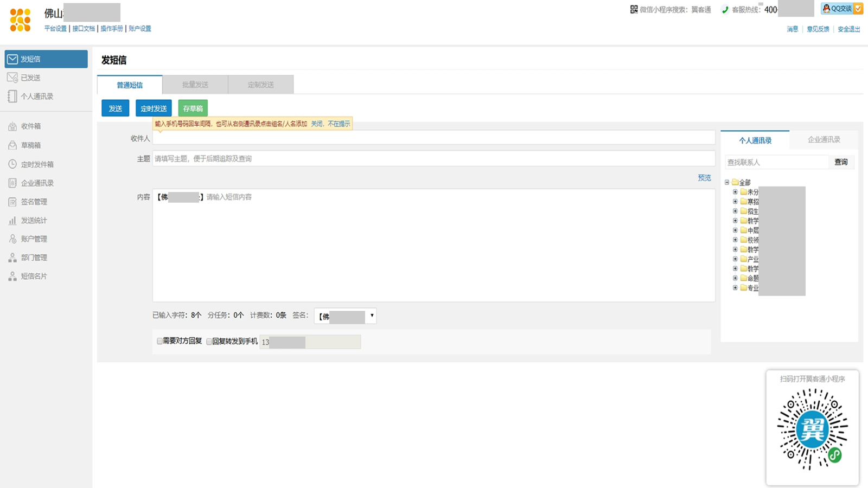The image size is (868, 488).
Task: Open the 收件箱 inbox icon
Action: (12, 126)
